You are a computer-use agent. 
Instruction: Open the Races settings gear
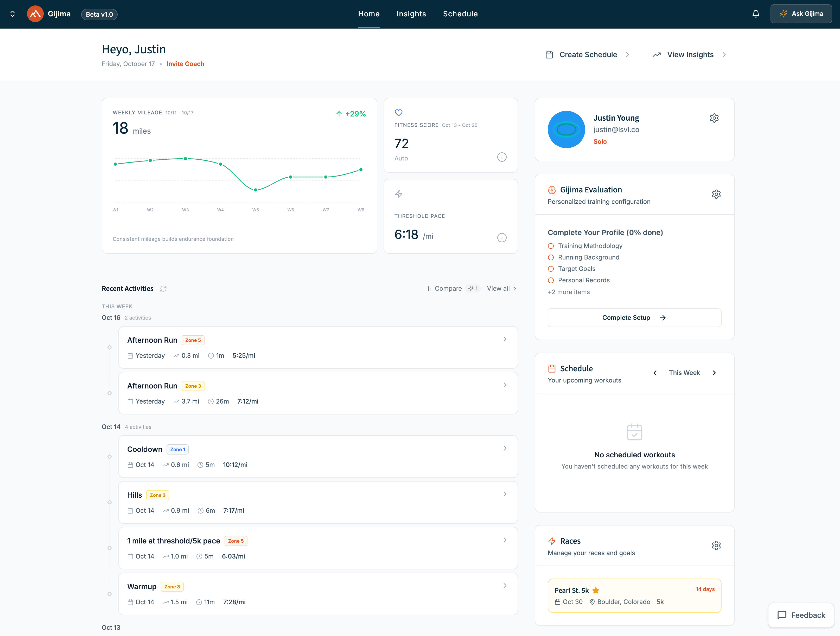(716, 546)
